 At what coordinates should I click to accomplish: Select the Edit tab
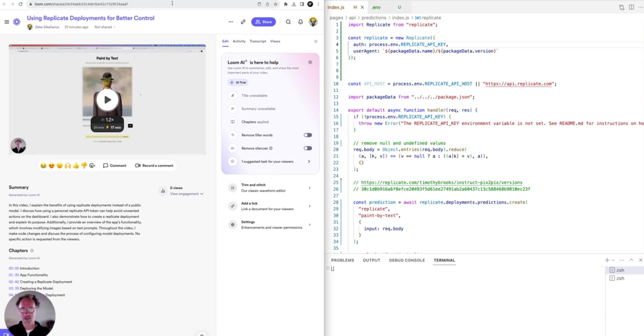[225, 41]
